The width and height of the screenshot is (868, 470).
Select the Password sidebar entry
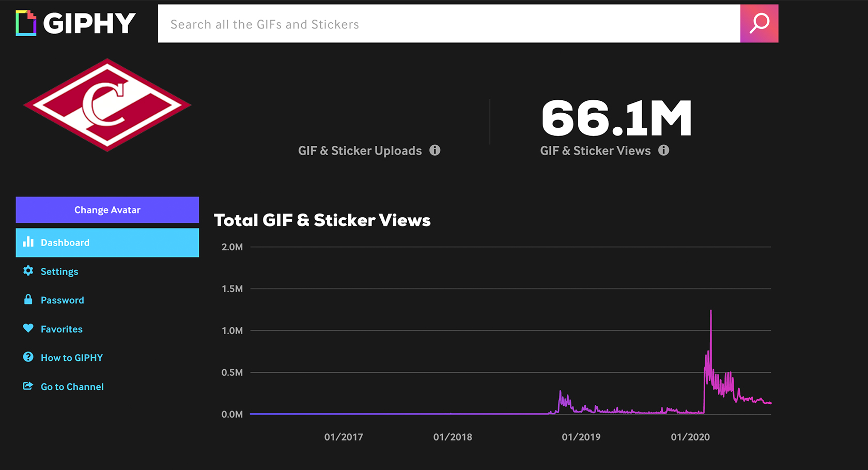(62, 300)
